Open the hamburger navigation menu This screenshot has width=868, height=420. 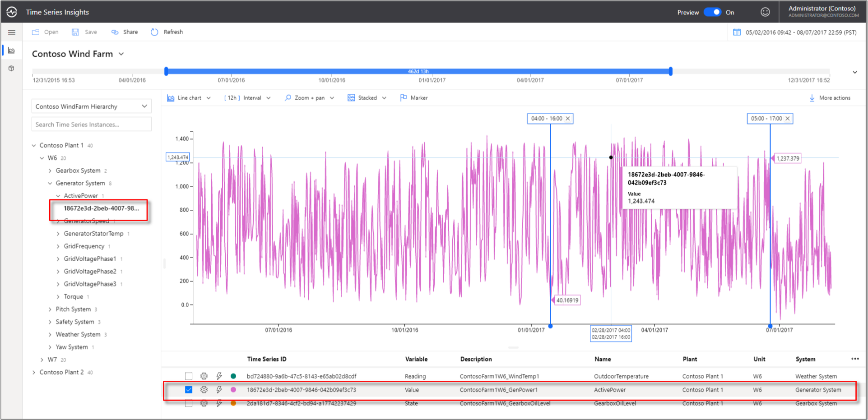(x=12, y=32)
